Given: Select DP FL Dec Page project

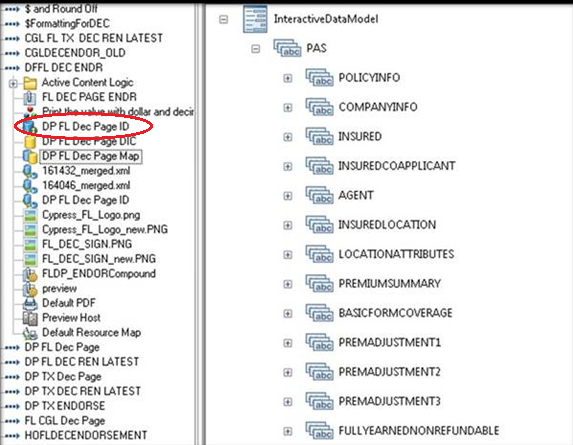Looking at the screenshot, I should [62, 347].
